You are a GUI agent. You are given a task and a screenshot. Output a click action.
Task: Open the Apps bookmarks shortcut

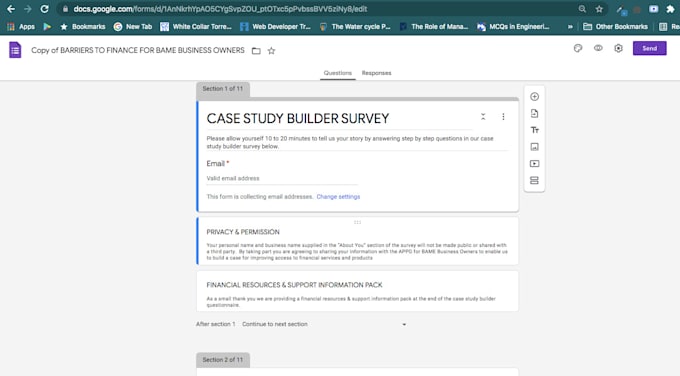[x=21, y=26]
